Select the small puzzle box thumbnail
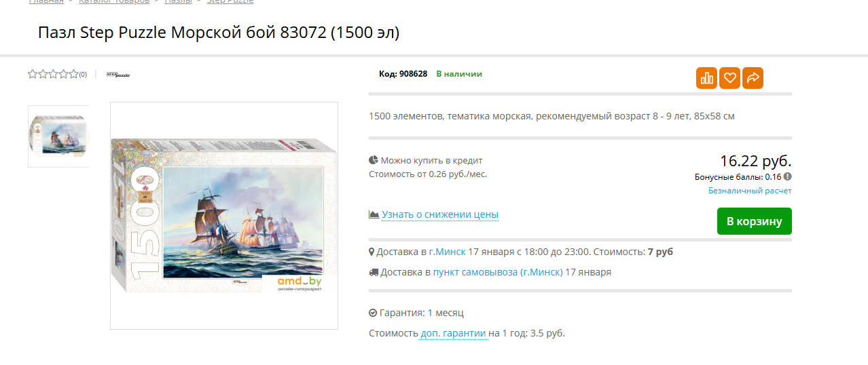Screen dimensions: 868x365 (x=58, y=136)
